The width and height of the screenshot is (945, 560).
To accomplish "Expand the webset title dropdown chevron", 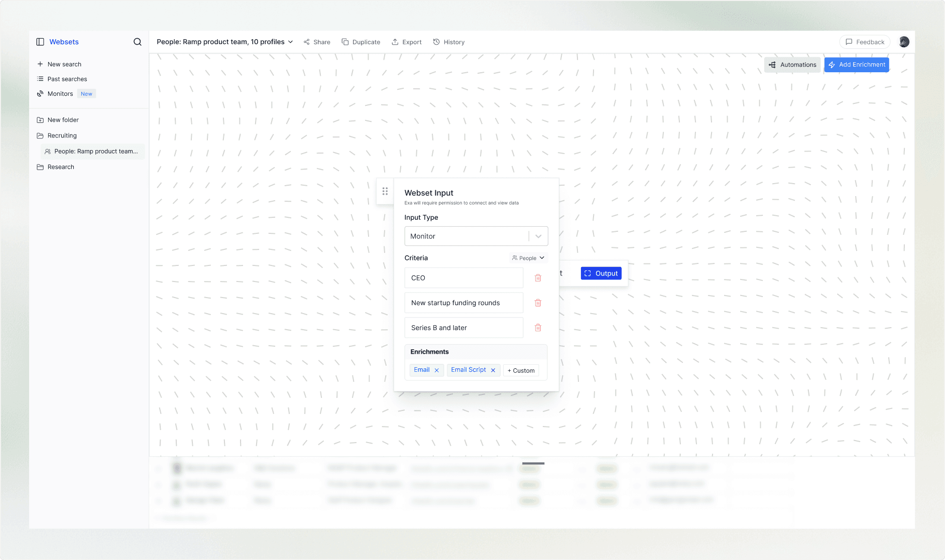I will click(x=290, y=42).
